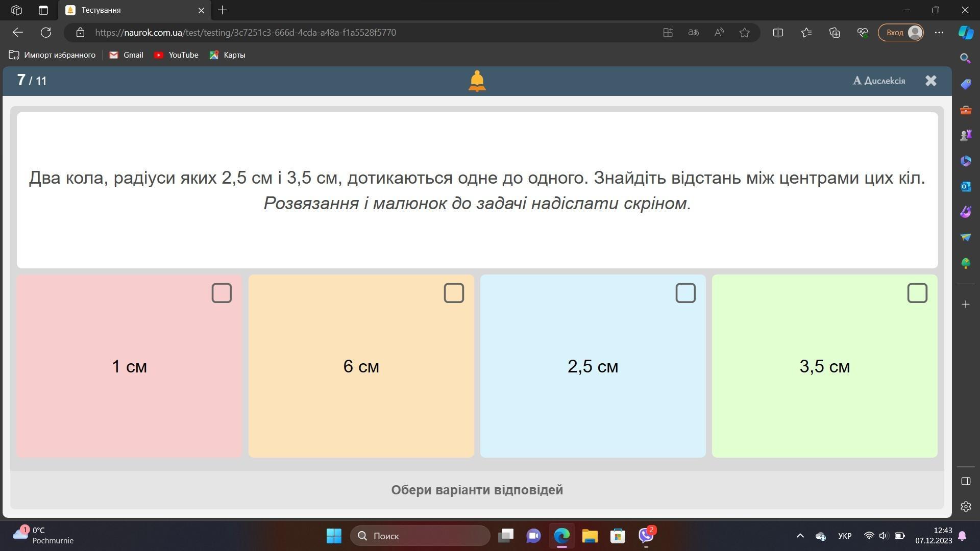Viewport: 980px width, 551px height.
Task: Open the weather widget showing 0°C
Action: 43,536
